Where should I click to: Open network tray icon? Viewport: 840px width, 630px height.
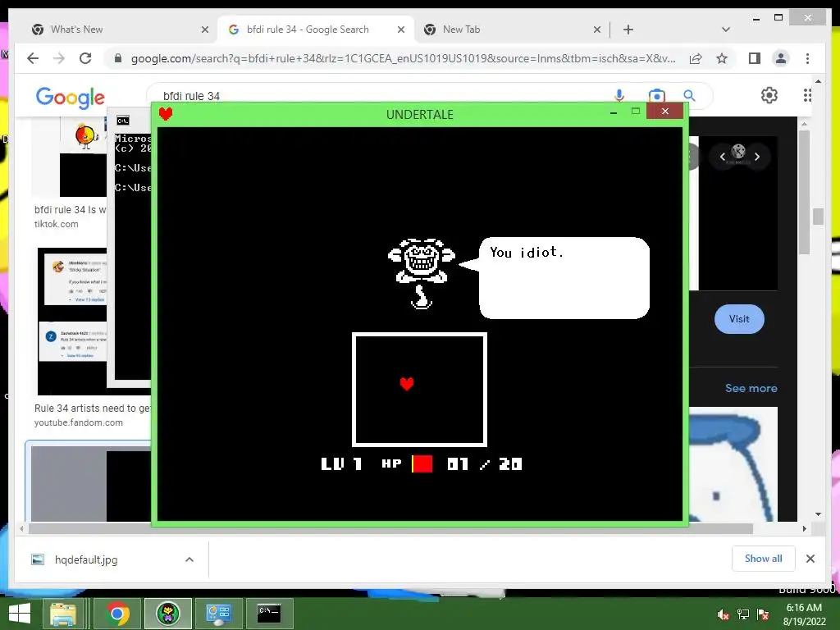point(743,614)
